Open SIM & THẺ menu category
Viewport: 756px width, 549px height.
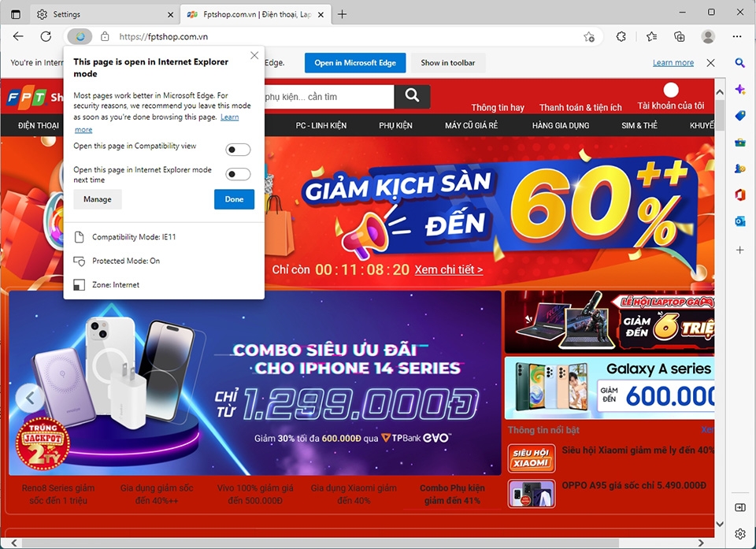point(639,125)
